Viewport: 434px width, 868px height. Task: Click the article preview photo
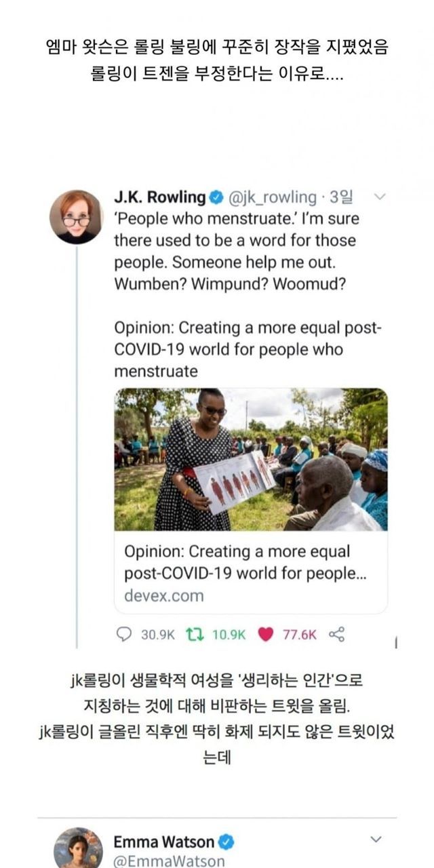[251, 459]
